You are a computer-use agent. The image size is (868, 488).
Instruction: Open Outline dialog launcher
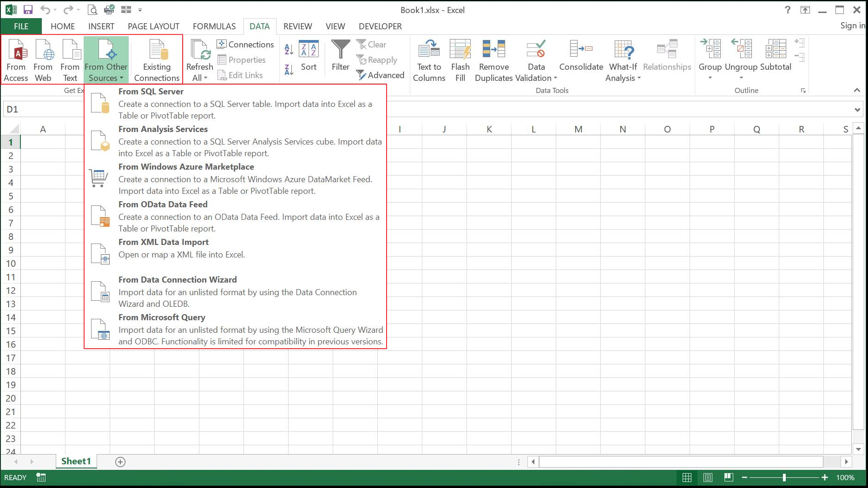803,91
